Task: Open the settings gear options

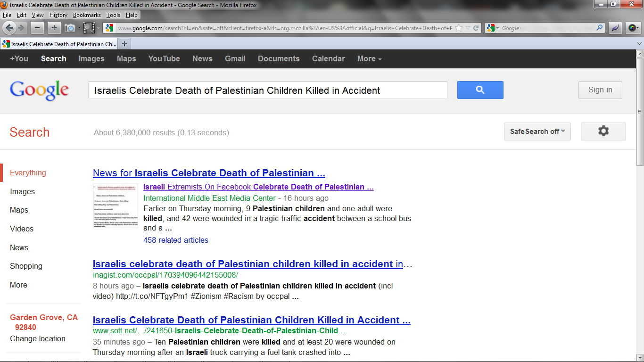Action: (603, 132)
